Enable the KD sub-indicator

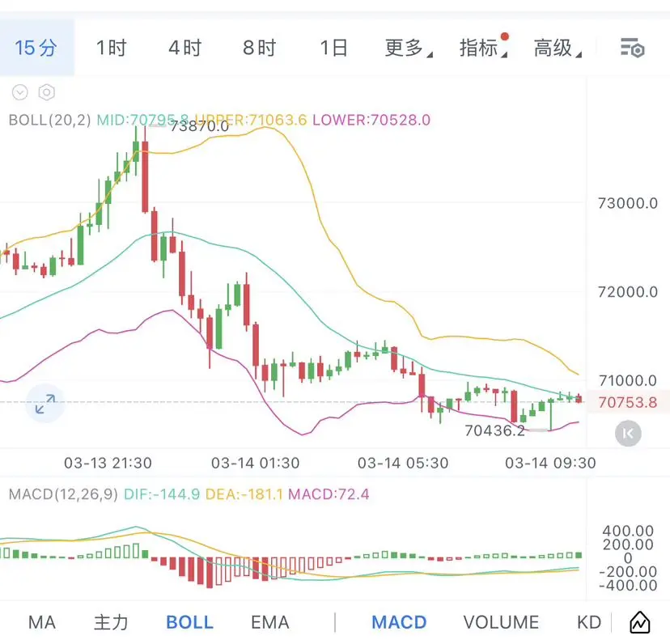(x=589, y=622)
